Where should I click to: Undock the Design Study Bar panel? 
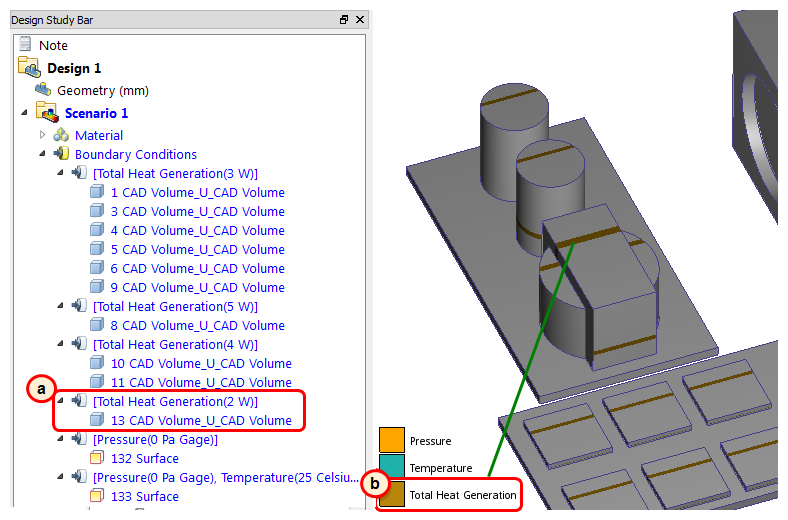tap(344, 20)
